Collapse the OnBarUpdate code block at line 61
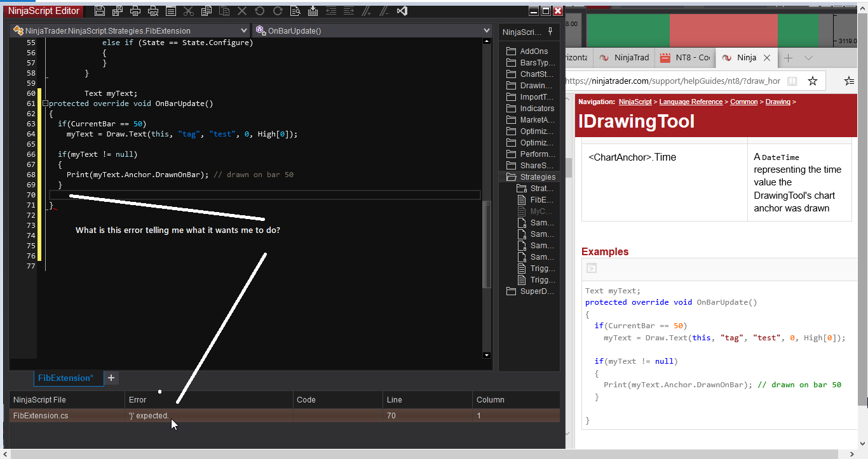 click(45, 103)
